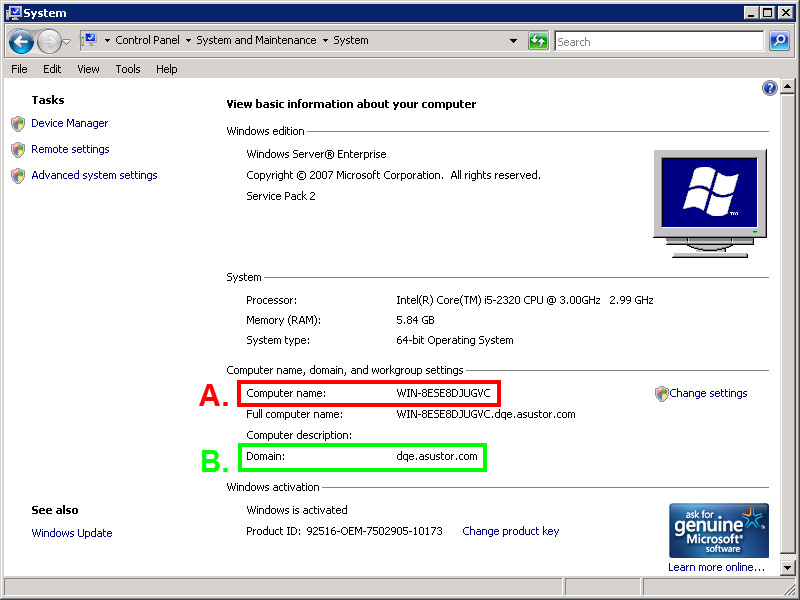Open the address bar history dropdown

click(513, 41)
